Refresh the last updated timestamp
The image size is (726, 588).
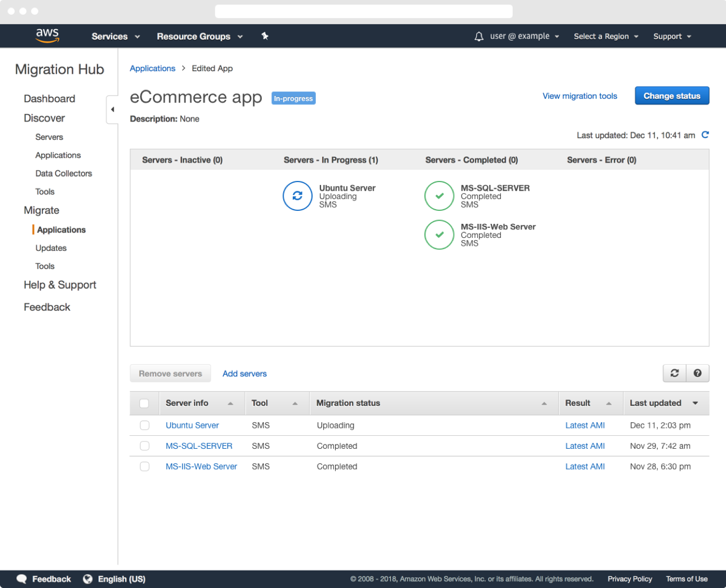click(x=705, y=135)
